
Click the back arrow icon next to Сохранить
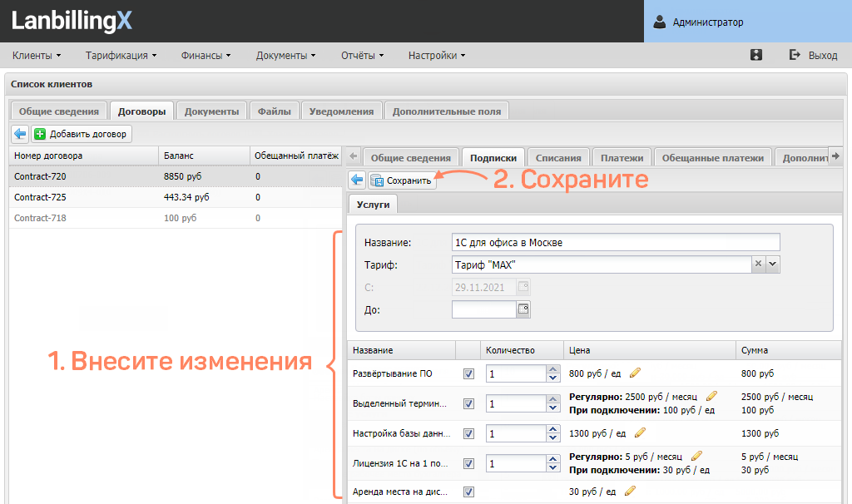pyautogui.click(x=357, y=180)
